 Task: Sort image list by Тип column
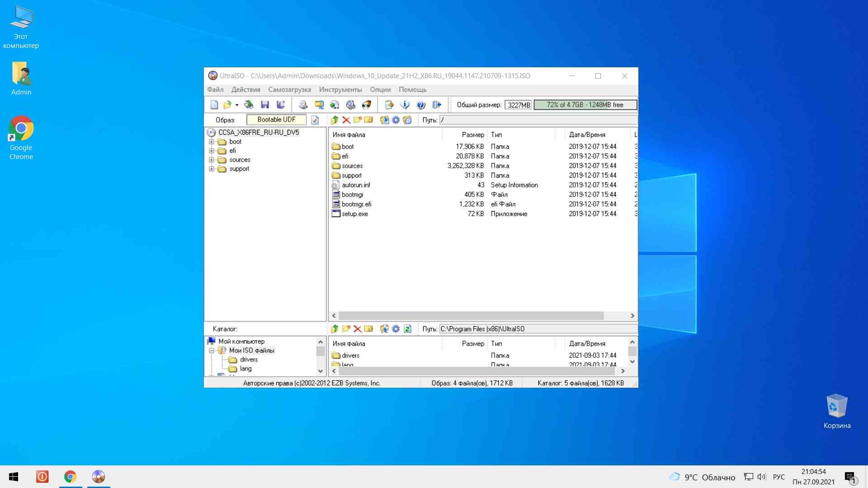coord(522,135)
